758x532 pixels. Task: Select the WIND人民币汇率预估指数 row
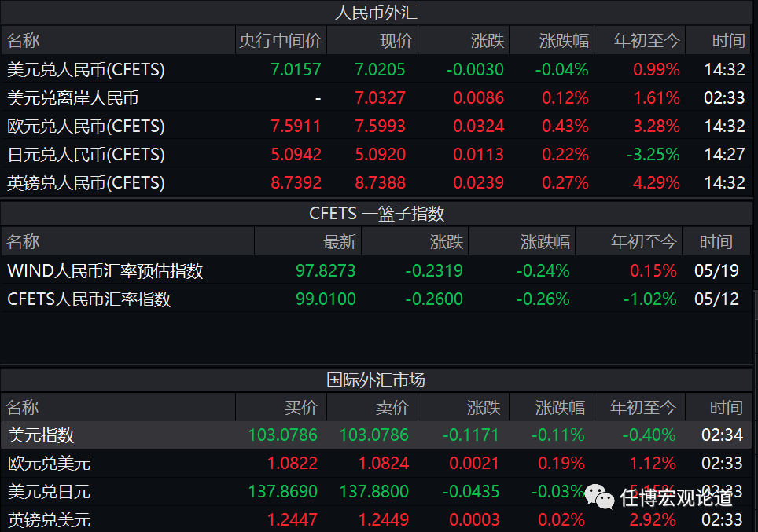click(x=105, y=271)
